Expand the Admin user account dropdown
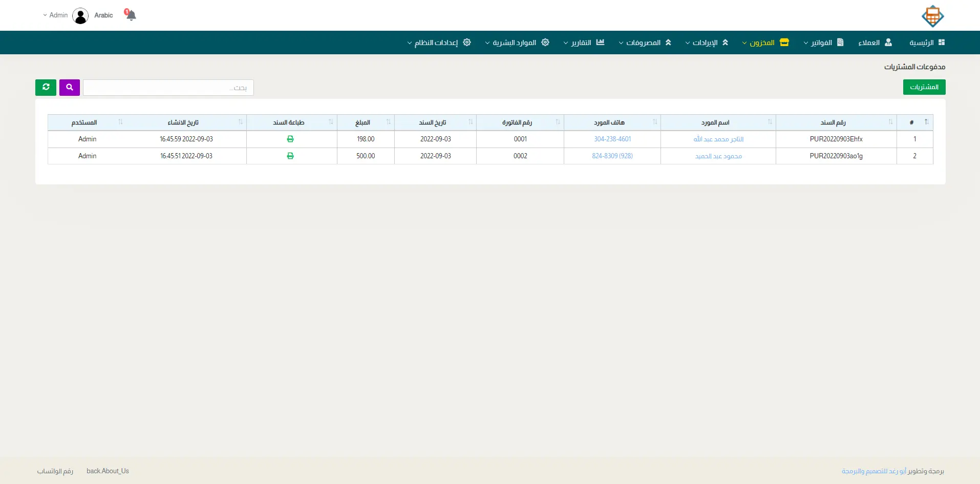Viewport: 980px width, 484px height. pyautogui.click(x=55, y=15)
